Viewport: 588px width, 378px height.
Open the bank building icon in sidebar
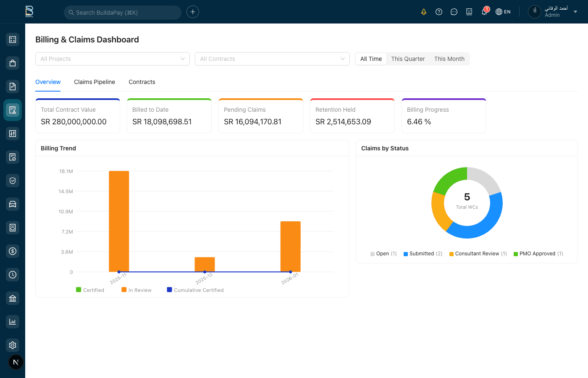[13, 298]
